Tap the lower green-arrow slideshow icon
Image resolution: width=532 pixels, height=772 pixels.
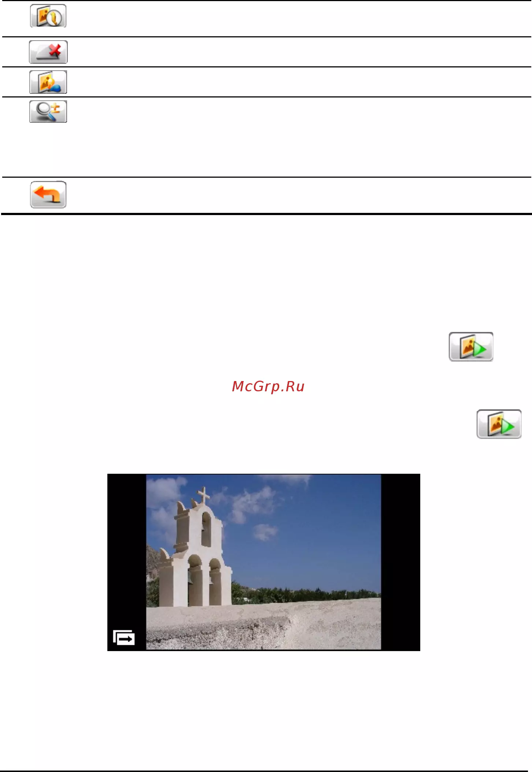click(x=499, y=424)
